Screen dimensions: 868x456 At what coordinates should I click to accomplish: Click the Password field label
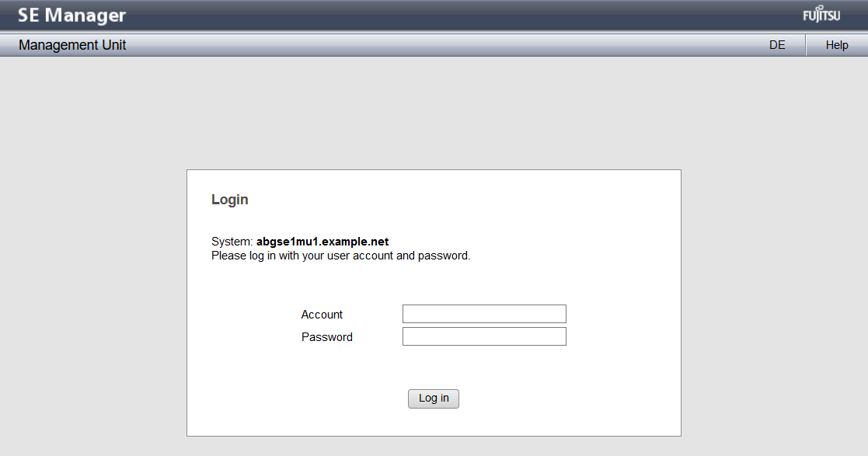pyautogui.click(x=327, y=337)
